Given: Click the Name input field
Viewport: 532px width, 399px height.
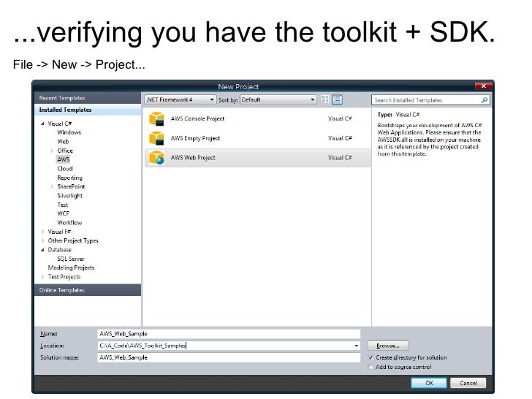Looking at the screenshot, I should pyautogui.click(x=229, y=334).
